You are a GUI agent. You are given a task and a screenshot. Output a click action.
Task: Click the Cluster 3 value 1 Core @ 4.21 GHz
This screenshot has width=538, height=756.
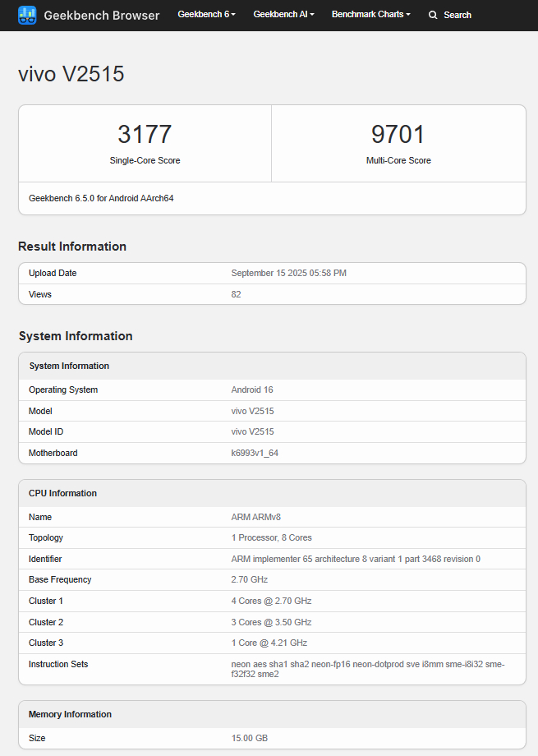[269, 643]
